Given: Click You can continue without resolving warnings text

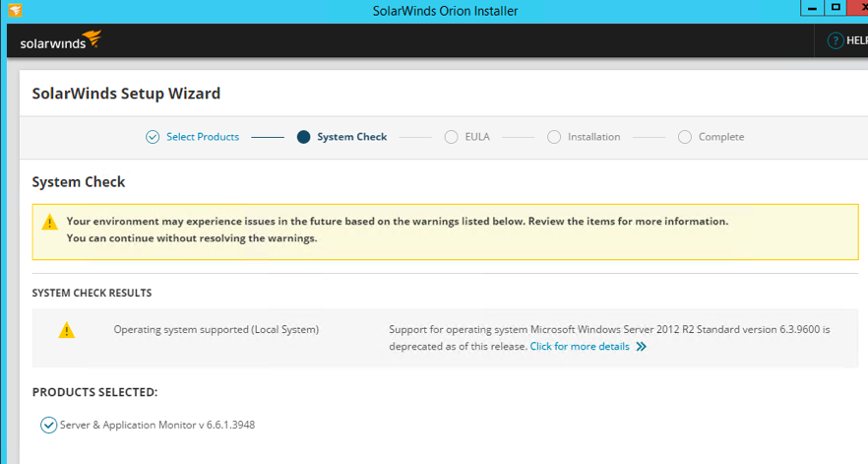Looking at the screenshot, I should (x=192, y=238).
